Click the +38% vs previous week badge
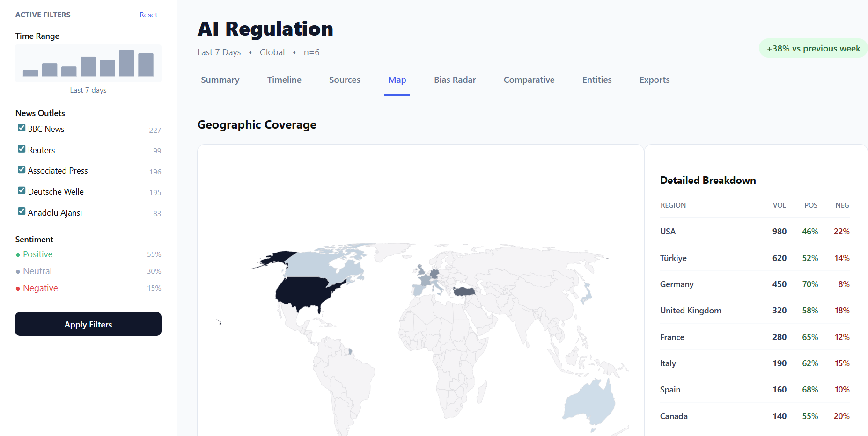Screen dimensions: 868x436 point(813,48)
